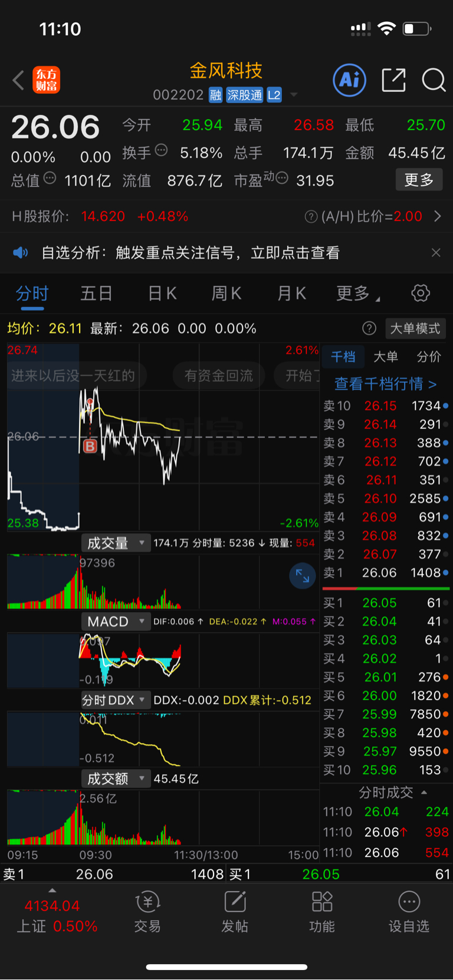Tap the back arrow icon
The height and width of the screenshot is (980, 453).
point(18,80)
